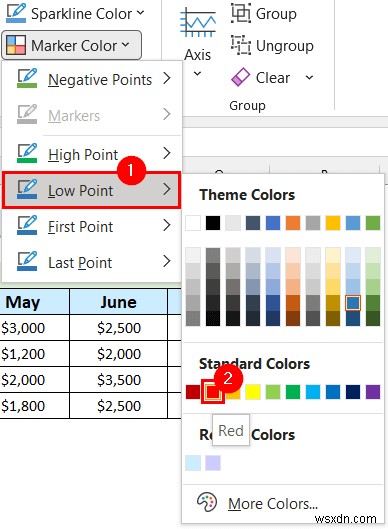Click the Marker Color grid icon

tap(16, 45)
